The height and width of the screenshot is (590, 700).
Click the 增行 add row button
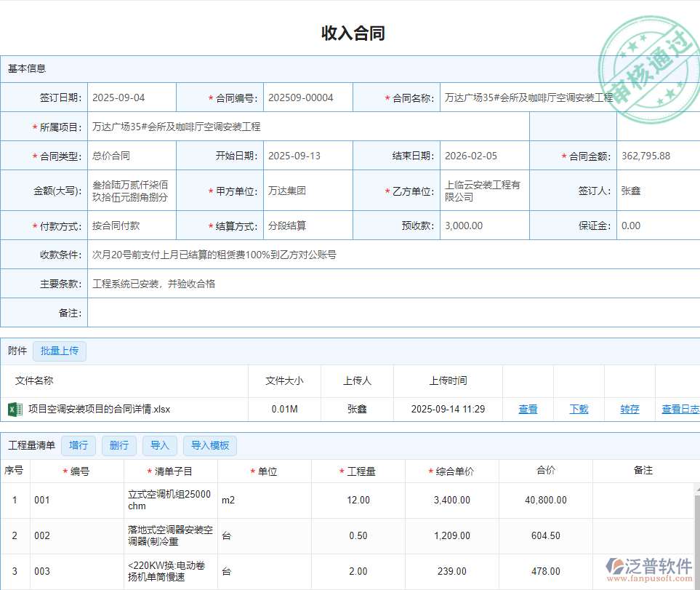tap(78, 445)
